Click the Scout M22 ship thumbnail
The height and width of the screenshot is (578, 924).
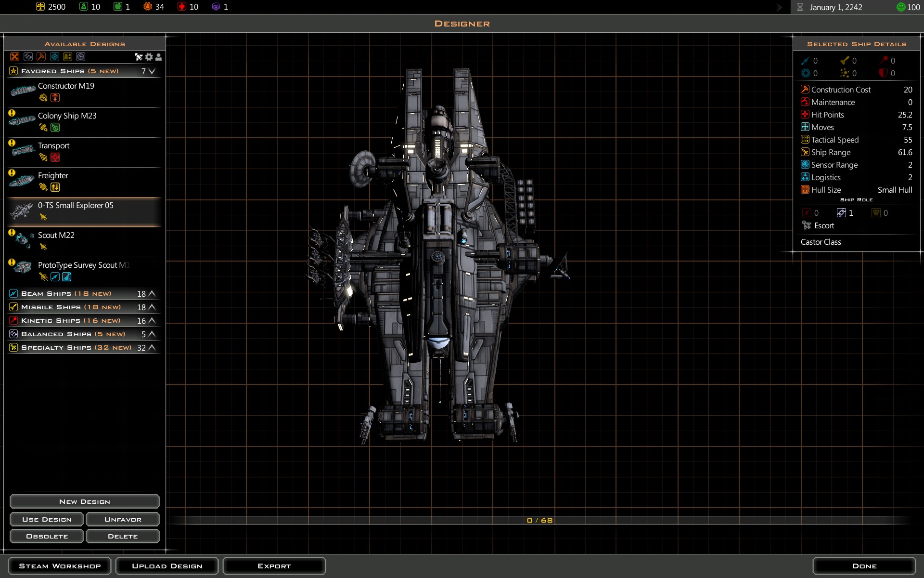(23, 240)
